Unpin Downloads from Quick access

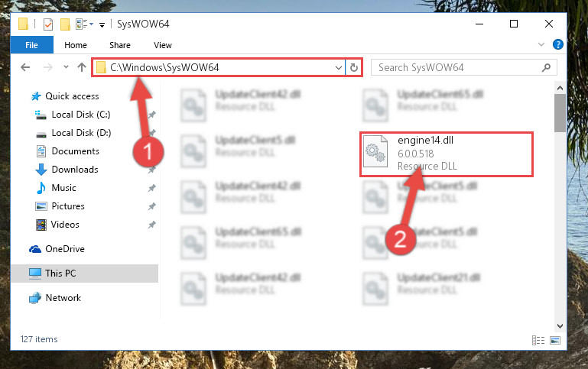(x=151, y=170)
